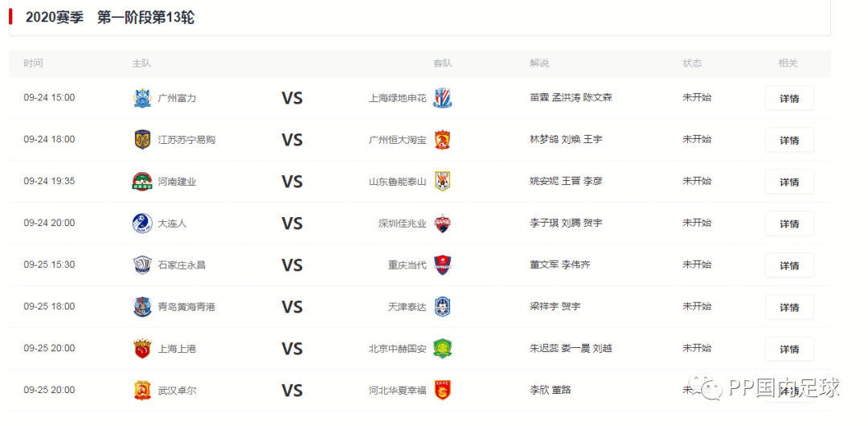Screen dimensions: 868x426
Task: Click the Tianjin TEDA (天津泰达) team logo
Action: pyautogui.click(x=443, y=307)
